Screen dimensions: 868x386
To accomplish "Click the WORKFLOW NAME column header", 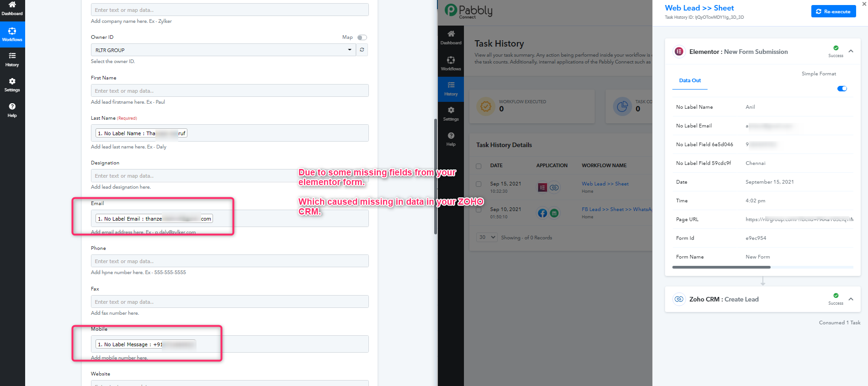I will 604,166.
